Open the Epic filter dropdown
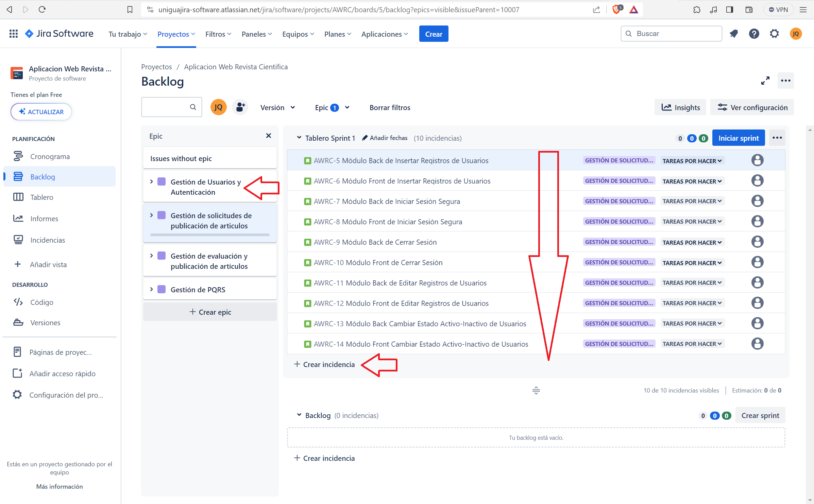The height and width of the screenshot is (504, 814). [332, 107]
